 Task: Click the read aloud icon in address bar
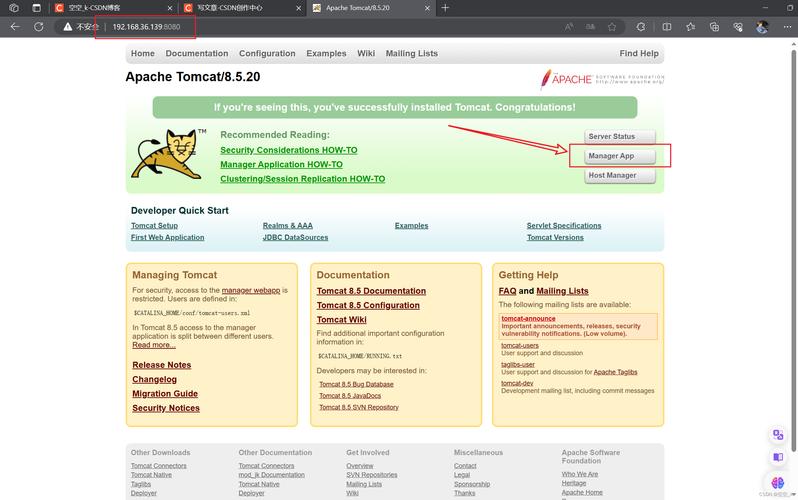569,27
